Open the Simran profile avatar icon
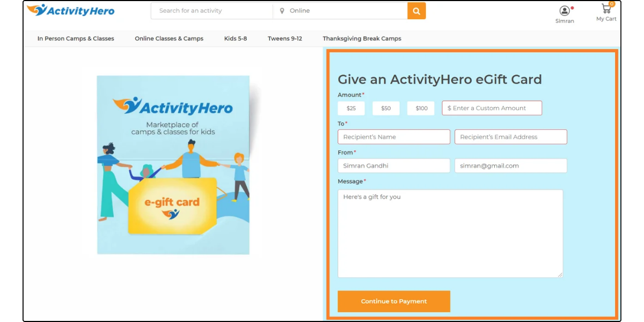 565,11
